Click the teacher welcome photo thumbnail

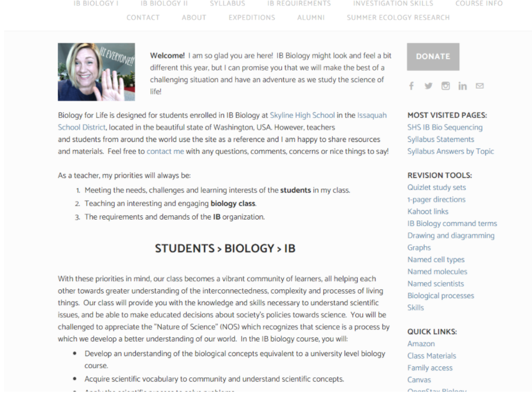click(x=96, y=72)
